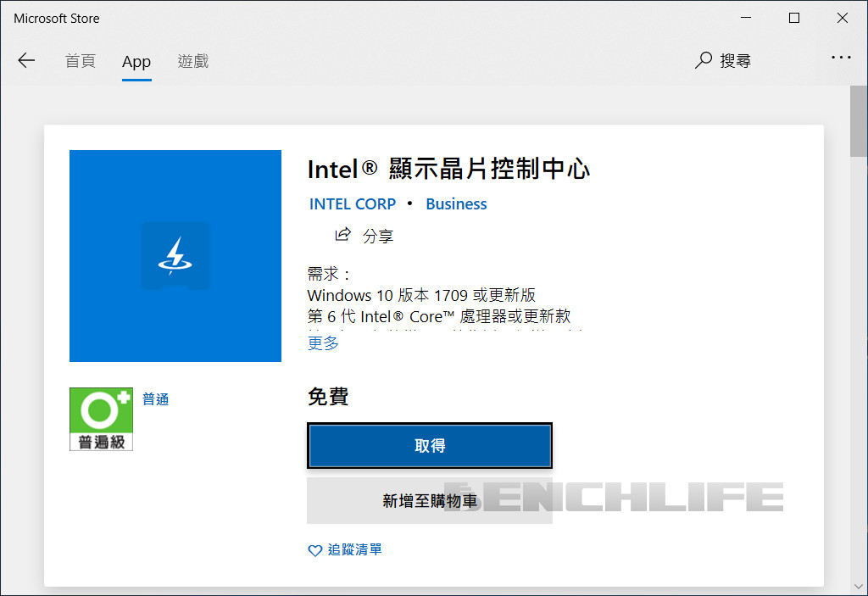868x596 pixels.
Task: Click the share arrow icon
Action: click(x=342, y=234)
